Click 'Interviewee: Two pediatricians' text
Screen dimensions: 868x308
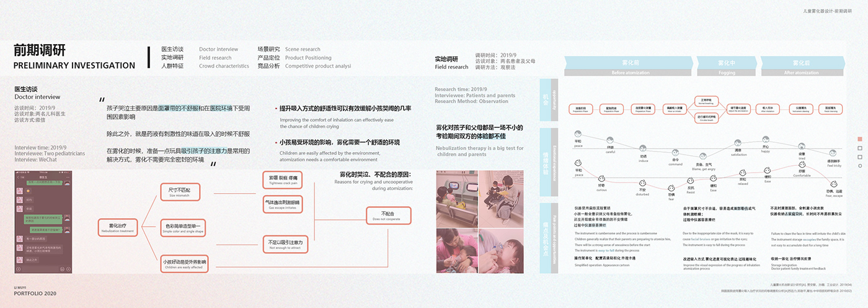[50, 153]
